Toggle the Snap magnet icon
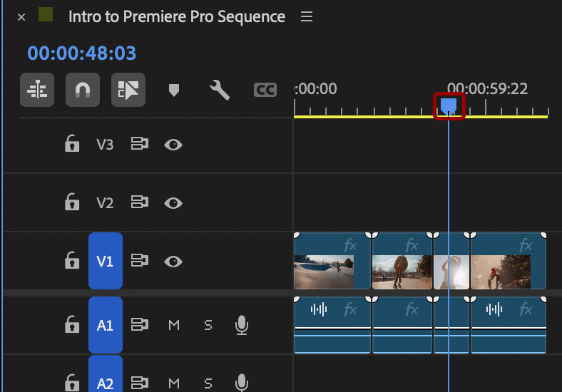Image resolution: width=562 pixels, height=392 pixels. (x=83, y=90)
